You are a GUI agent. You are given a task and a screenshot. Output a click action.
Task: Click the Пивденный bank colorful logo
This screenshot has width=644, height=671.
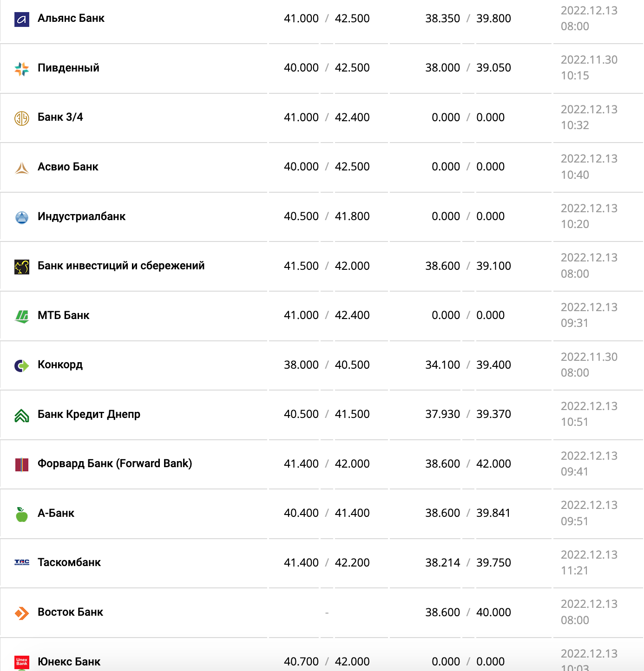point(22,69)
